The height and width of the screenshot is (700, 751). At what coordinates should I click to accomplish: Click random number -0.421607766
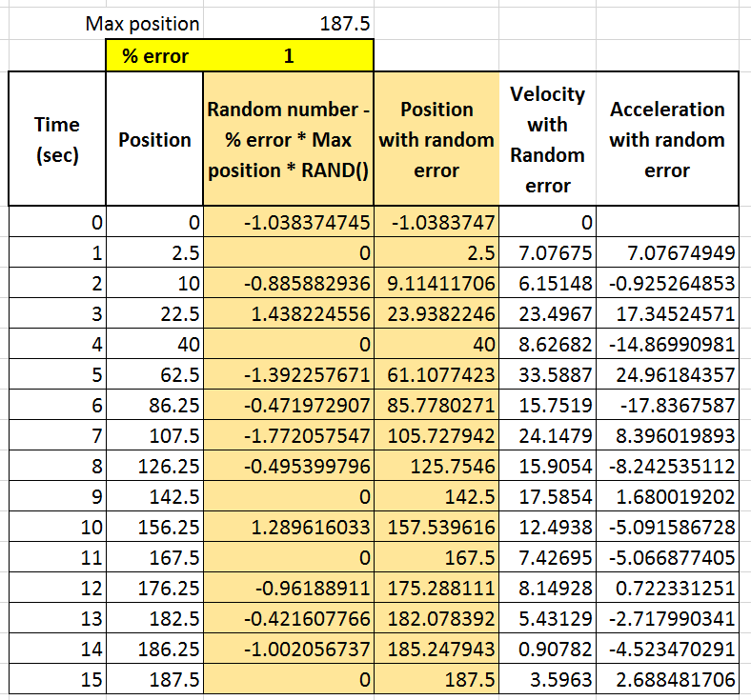click(289, 618)
